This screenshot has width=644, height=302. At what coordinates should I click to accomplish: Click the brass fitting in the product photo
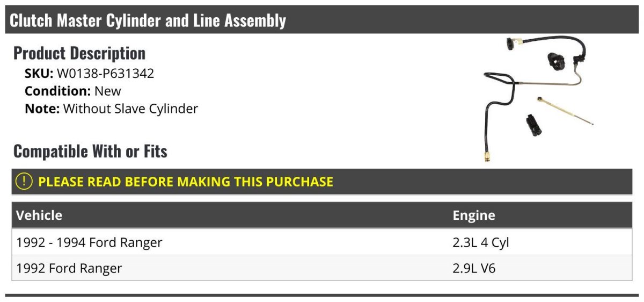(x=487, y=156)
